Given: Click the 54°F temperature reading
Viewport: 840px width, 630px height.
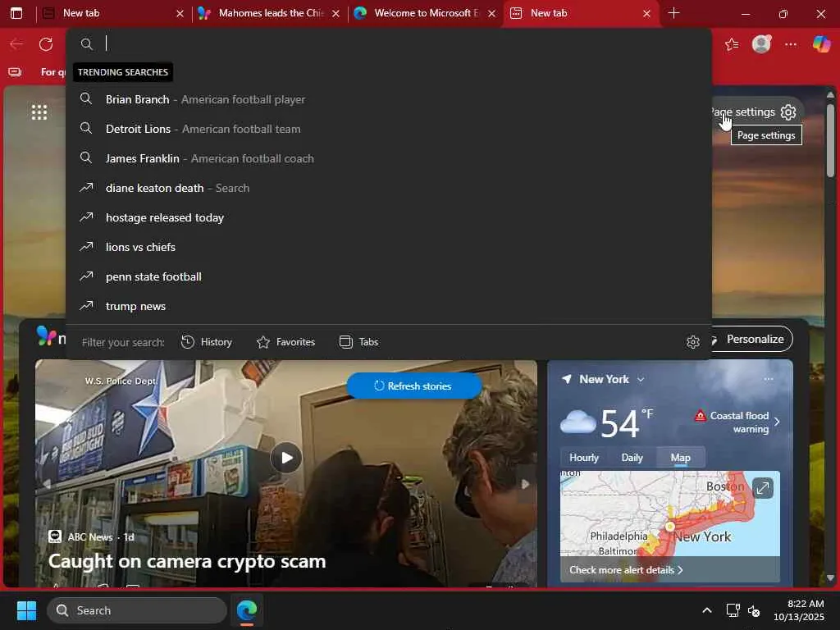Looking at the screenshot, I should [x=626, y=423].
